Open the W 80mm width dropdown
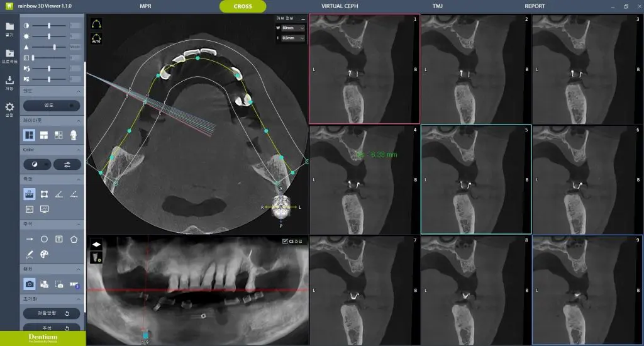The image size is (644, 346). click(x=293, y=28)
